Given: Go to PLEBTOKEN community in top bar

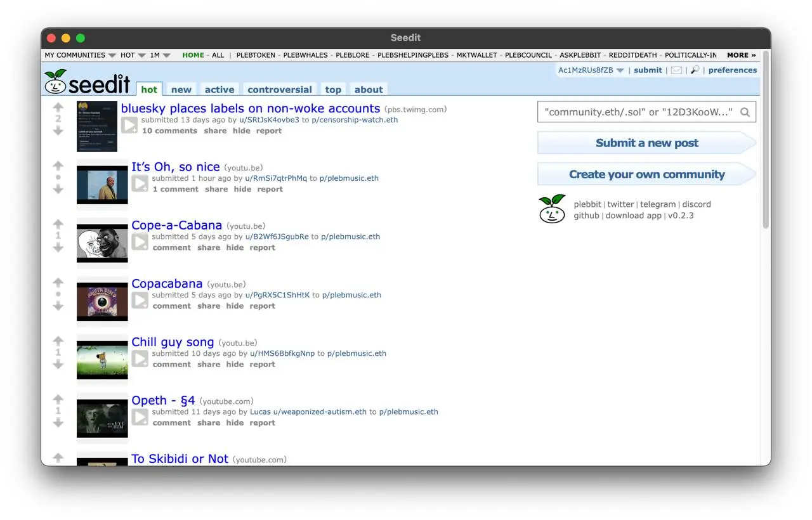Looking at the screenshot, I should pos(256,55).
